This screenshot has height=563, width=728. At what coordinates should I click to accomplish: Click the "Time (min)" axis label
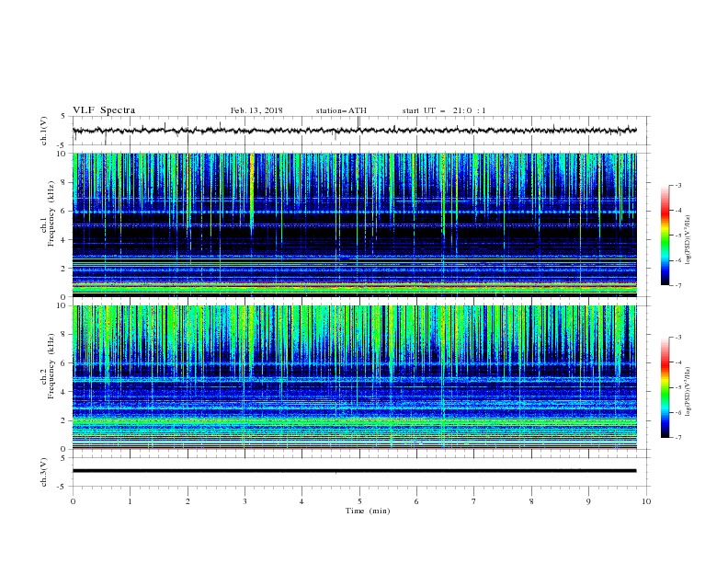(x=368, y=511)
